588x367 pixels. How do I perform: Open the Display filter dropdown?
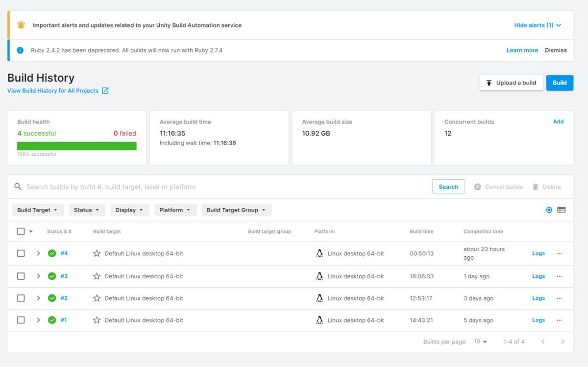[130, 210]
